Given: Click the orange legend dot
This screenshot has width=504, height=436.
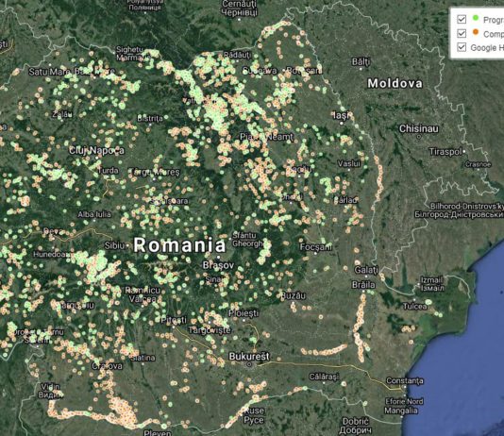Looking at the screenshot, I should click(x=476, y=32).
